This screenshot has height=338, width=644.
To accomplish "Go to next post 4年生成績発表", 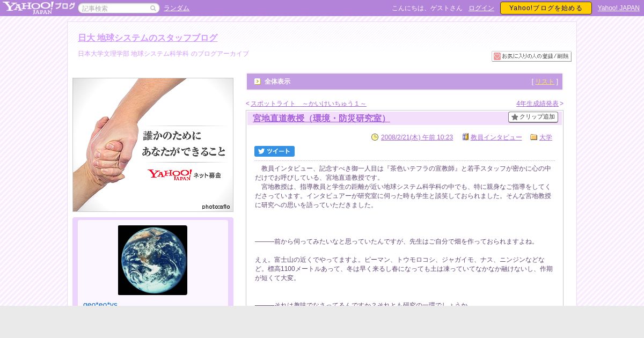I will pyautogui.click(x=538, y=104).
